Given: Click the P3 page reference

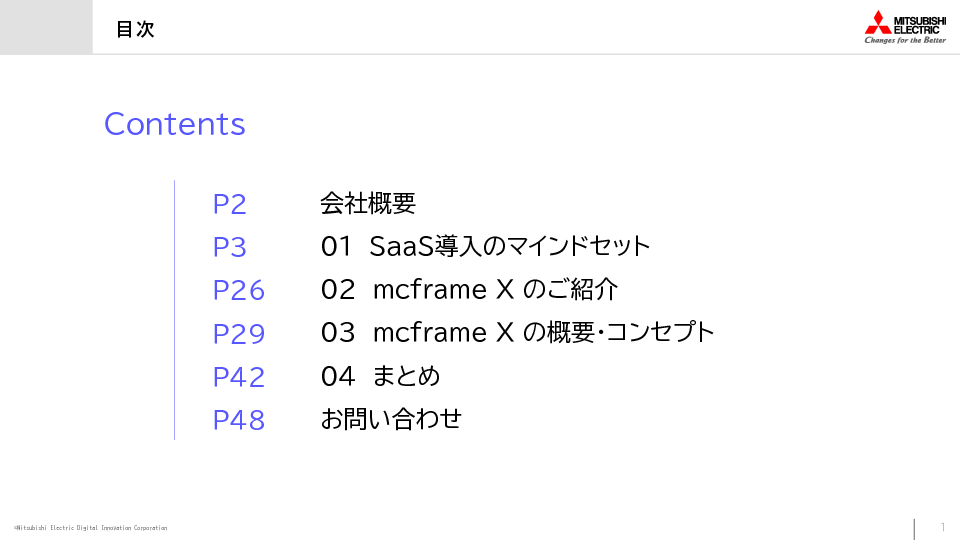Looking at the screenshot, I should click(x=230, y=247).
